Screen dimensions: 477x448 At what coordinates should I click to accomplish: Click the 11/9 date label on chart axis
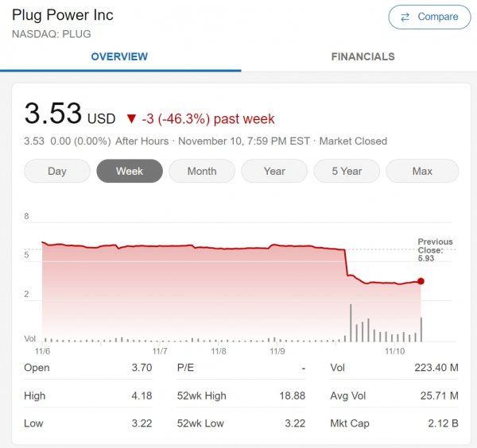pyautogui.click(x=277, y=351)
